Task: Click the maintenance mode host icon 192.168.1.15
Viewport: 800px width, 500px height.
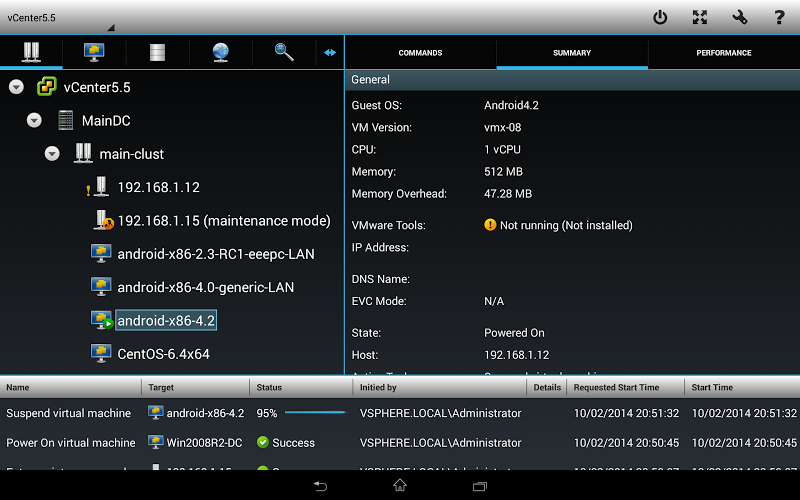Action: tap(104, 220)
